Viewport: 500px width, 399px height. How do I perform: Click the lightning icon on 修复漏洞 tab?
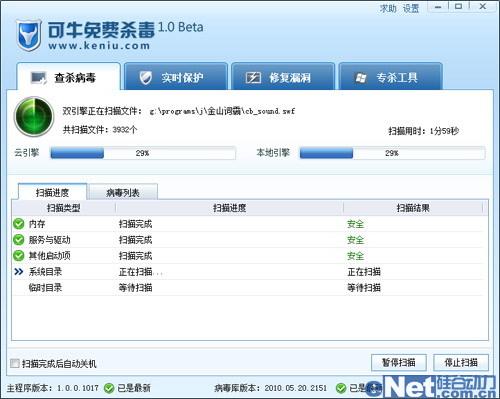point(253,78)
